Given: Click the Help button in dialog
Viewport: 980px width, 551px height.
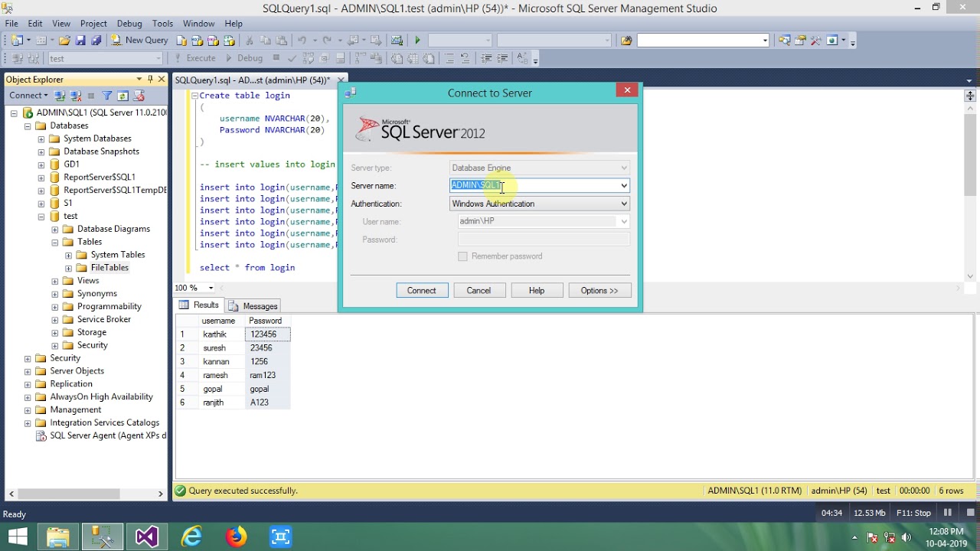Looking at the screenshot, I should click(537, 290).
